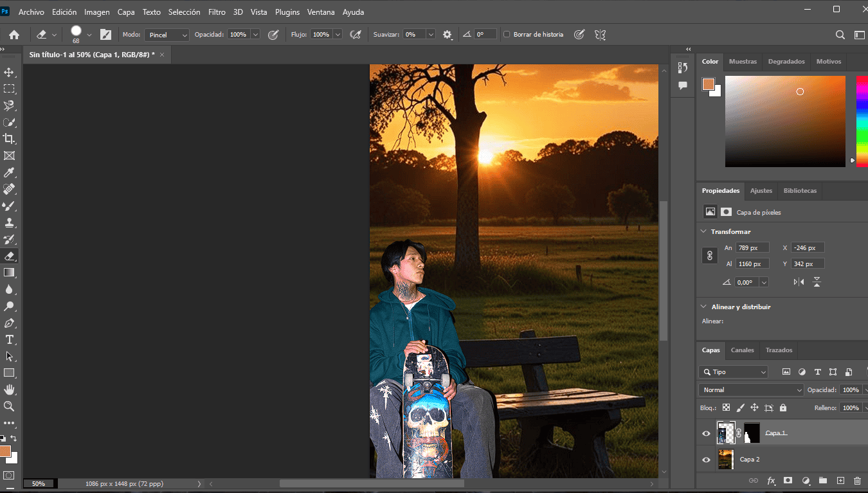Open layer blend mode Normal dropdown
Screen dimensions: 868x493
pos(751,390)
